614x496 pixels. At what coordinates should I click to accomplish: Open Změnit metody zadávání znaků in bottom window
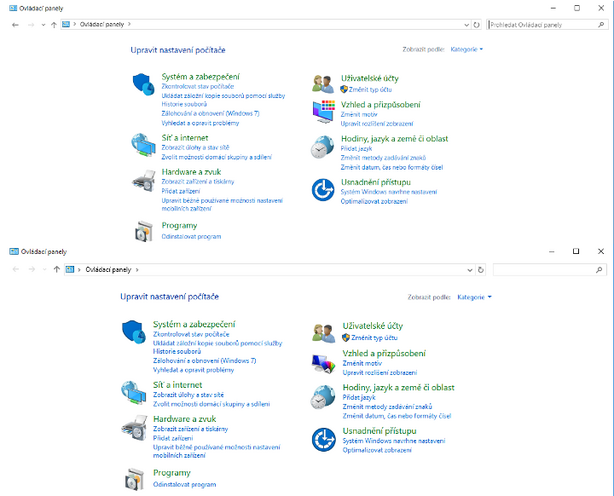(x=387, y=407)
